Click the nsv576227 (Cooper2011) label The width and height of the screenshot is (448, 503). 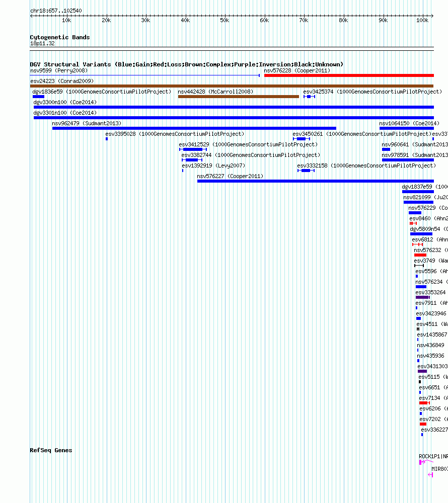pyautogui.click(x=230, y=177)
